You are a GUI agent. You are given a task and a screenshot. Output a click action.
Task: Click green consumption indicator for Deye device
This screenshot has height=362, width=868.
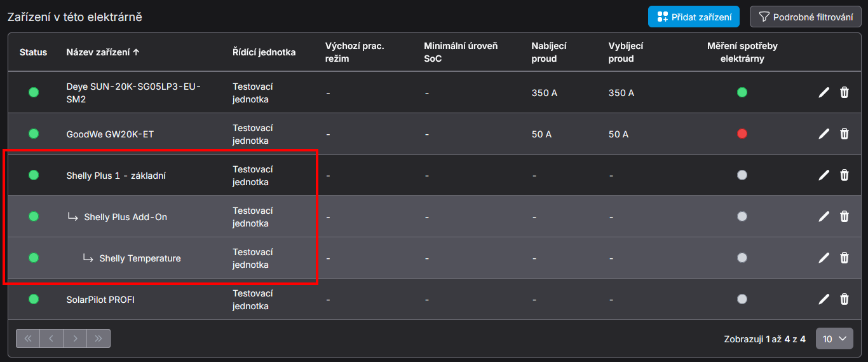tap(742, 93)
